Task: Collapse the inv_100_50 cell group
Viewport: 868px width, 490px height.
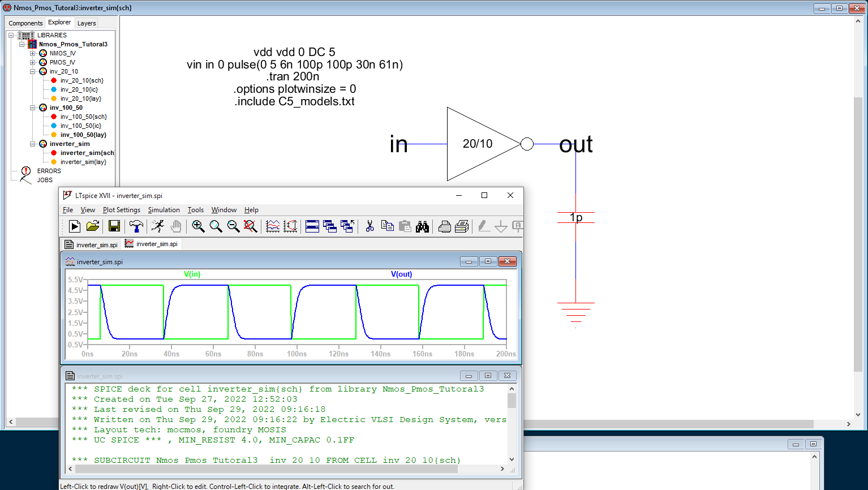Action: pos(33,108)
